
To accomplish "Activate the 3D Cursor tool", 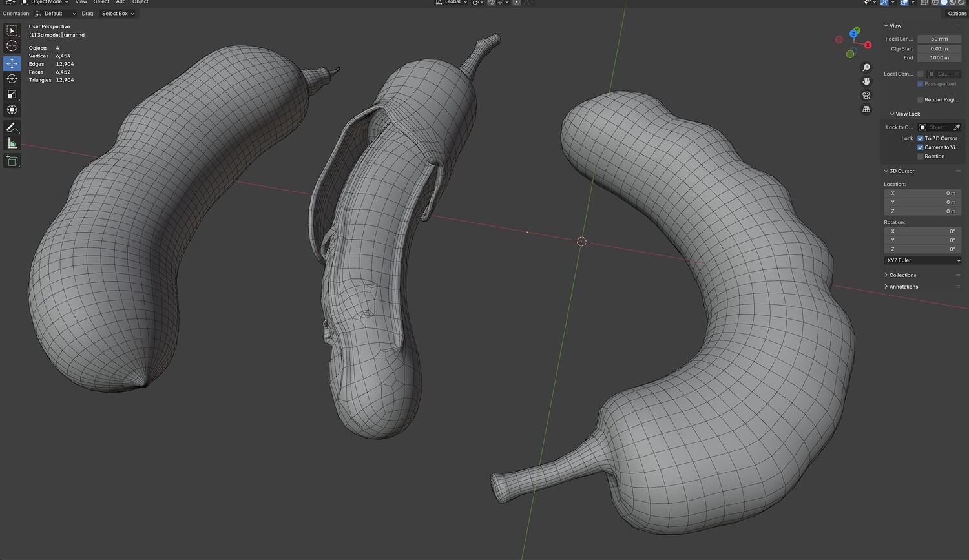I will (12, 46).
